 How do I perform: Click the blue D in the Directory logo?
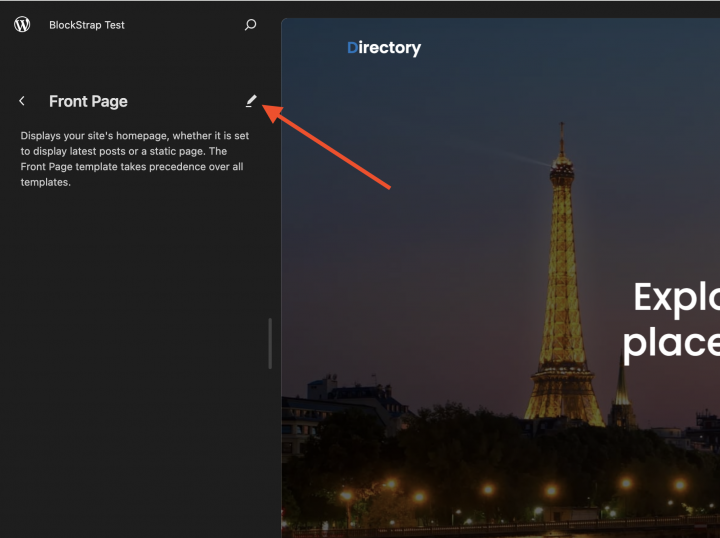point(352,48)
